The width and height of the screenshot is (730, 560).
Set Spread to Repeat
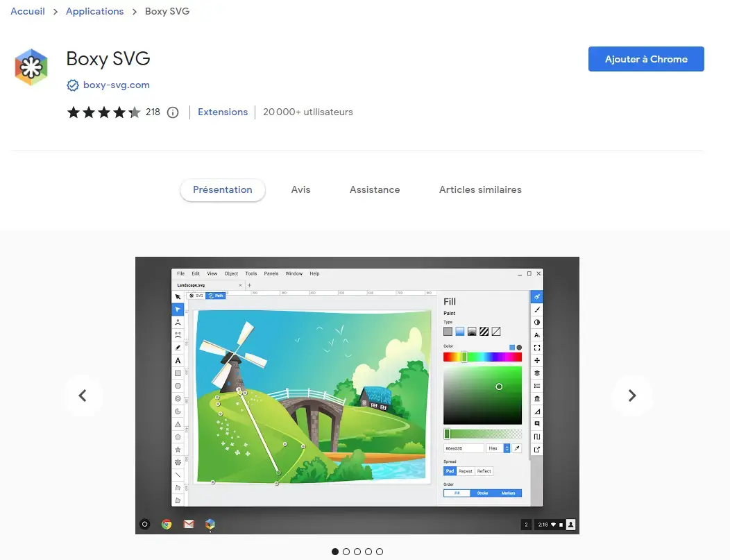[466, 471]
